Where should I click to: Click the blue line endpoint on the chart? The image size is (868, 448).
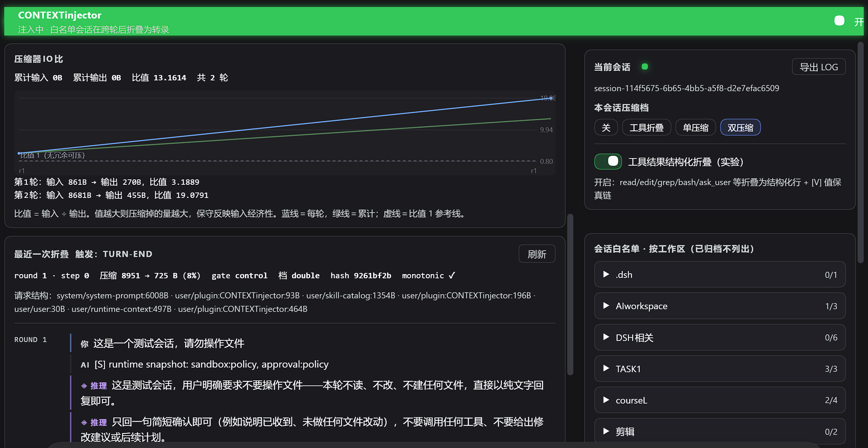pos(551,99)
